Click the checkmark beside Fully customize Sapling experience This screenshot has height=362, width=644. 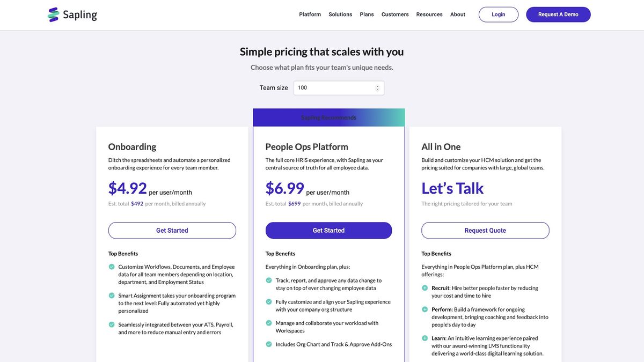tap(268, 301)
